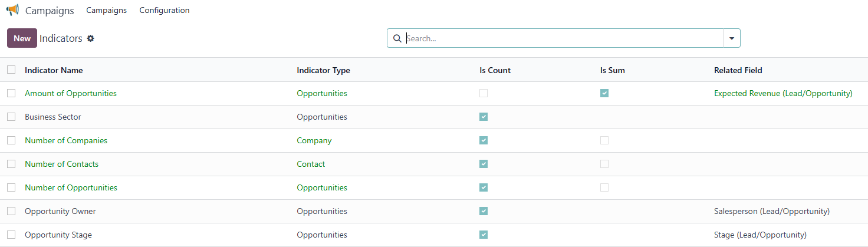Click the New button
This screenshot has height=247, width=868.
tap(22, 38)
